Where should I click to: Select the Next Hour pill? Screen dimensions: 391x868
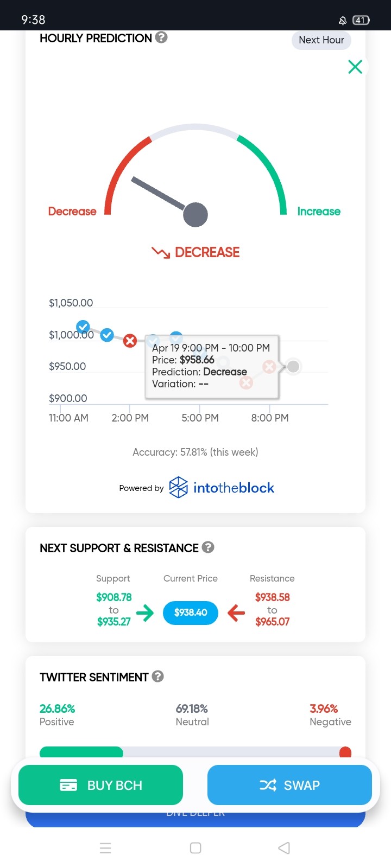321,40
